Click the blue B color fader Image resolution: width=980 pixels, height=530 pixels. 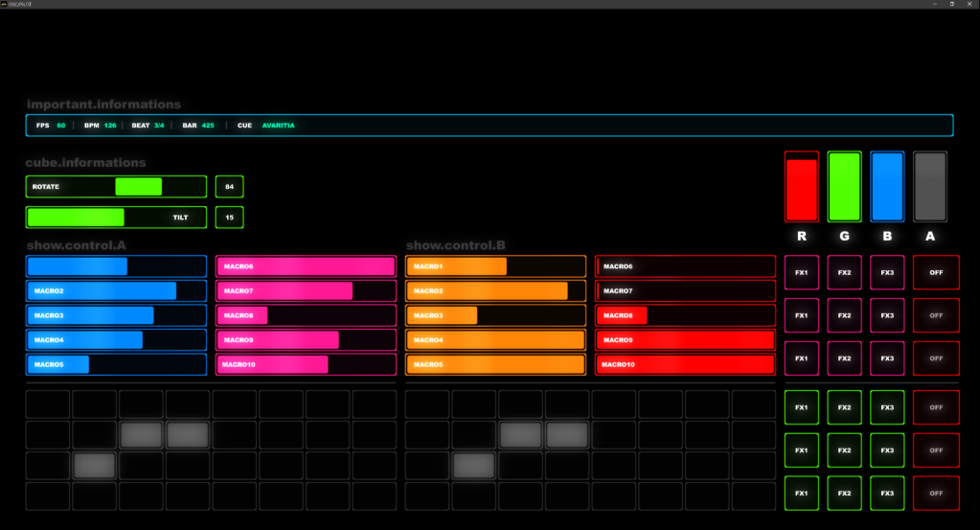click(887, 187)
